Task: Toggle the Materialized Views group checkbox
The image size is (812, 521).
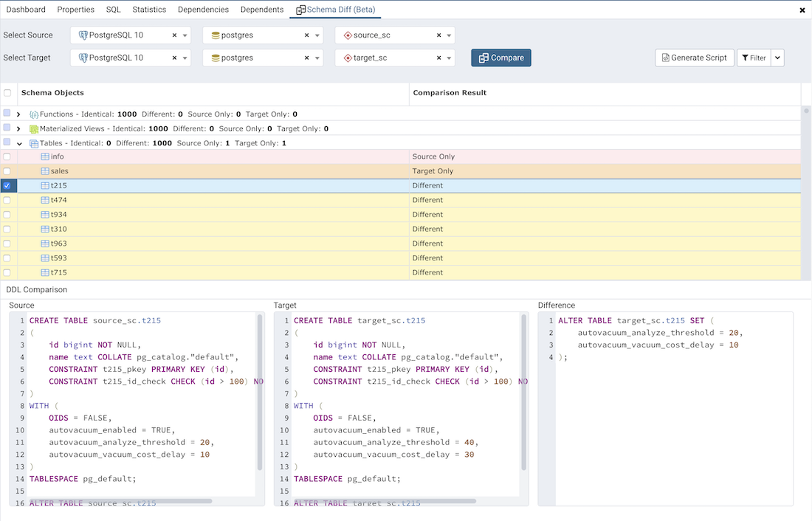Action: point(7,128)
